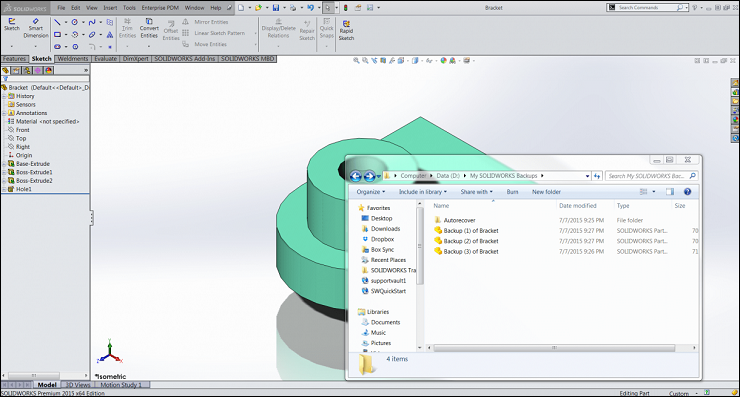740x397 pixels.
Task: Open the Tools menu
Action: pyautogui.click(x=129, y=8)
